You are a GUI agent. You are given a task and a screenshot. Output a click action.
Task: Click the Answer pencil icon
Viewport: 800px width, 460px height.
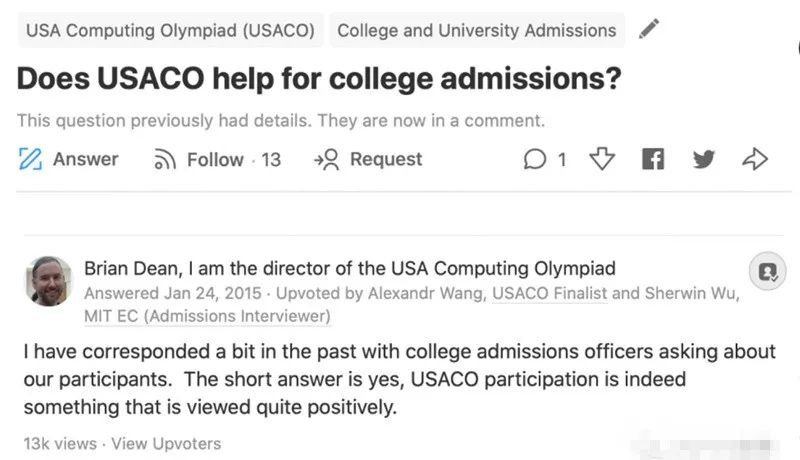30,159
